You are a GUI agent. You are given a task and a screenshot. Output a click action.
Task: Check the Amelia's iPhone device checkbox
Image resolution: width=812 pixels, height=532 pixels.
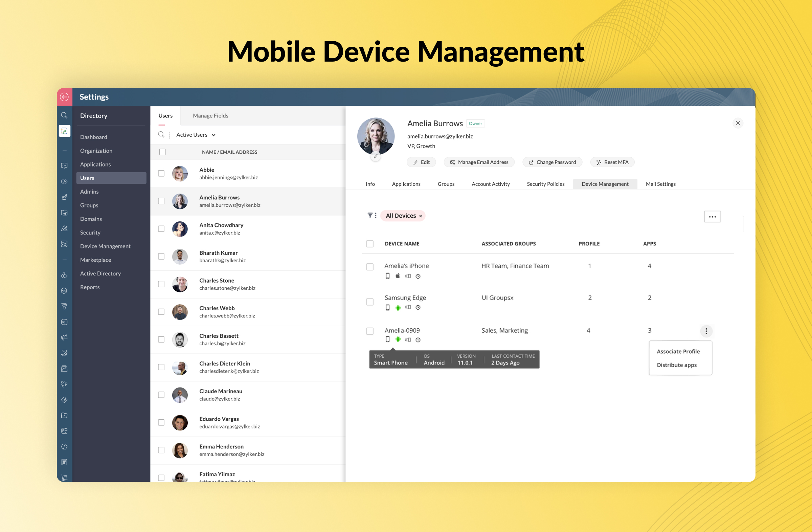click(370, 267)
